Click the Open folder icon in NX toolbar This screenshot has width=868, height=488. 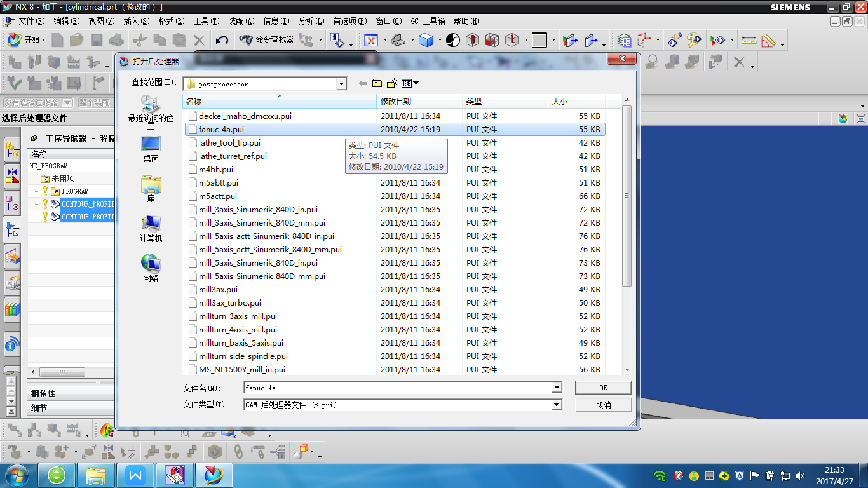(x=77, y=40)
